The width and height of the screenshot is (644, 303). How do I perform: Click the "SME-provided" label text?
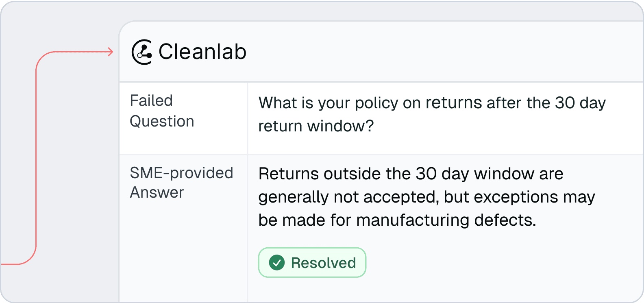[x=181, y=173]
